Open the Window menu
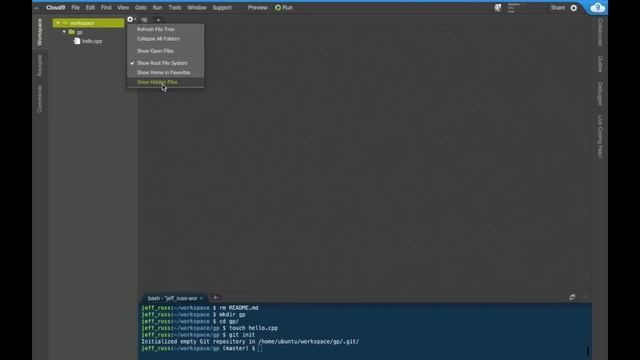Screen dimensions: 640x360 point(197,8)
